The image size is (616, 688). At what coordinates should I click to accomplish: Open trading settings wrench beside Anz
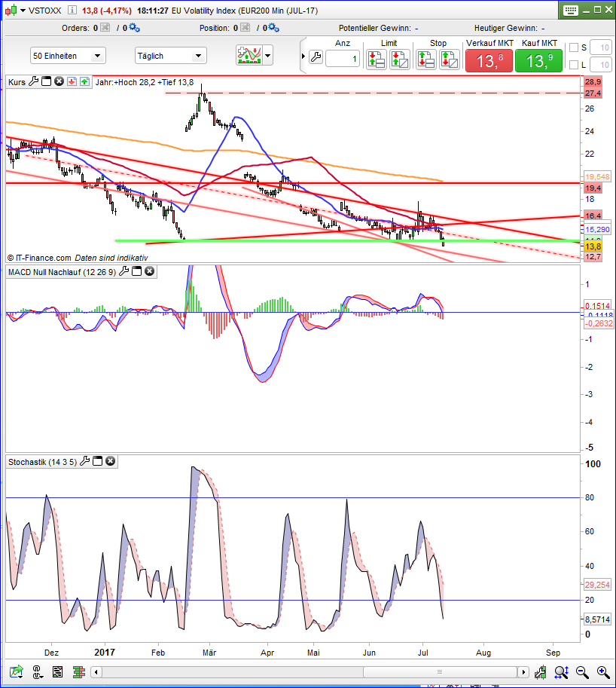[316, 57]
